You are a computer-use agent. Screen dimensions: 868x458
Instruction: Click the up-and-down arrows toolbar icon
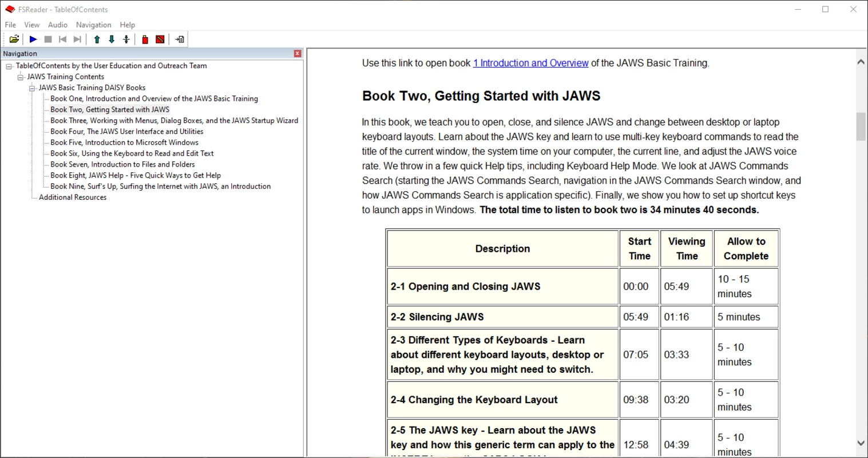(x=126, y=39)
